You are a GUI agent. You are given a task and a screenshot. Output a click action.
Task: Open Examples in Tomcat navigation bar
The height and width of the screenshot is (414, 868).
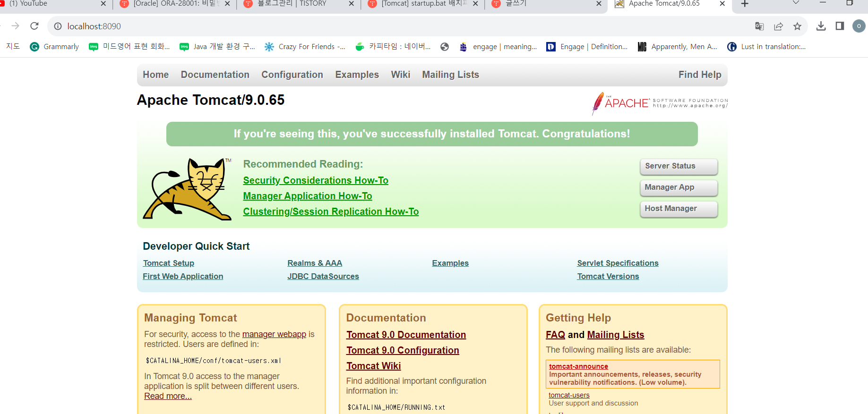[x=357, y=75]
